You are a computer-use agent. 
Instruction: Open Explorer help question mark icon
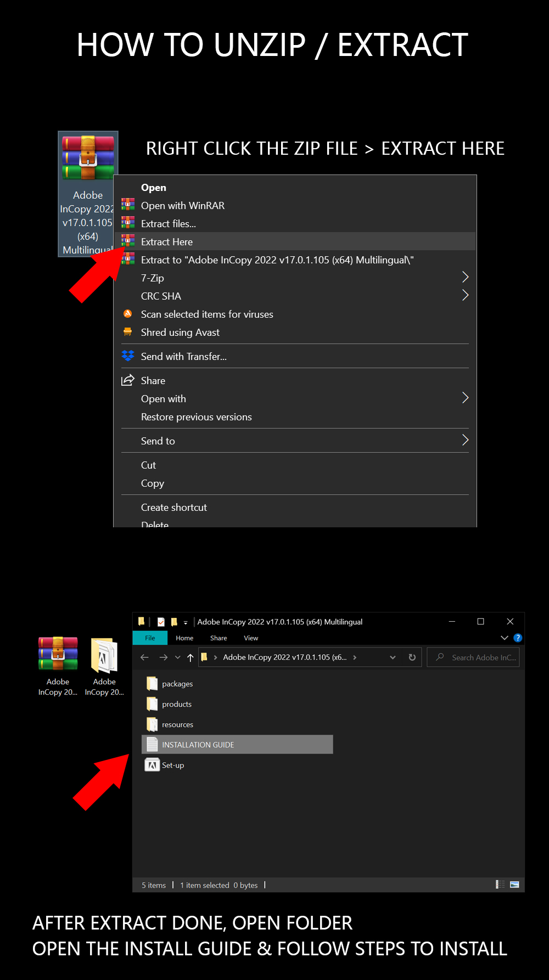(518, 638)
